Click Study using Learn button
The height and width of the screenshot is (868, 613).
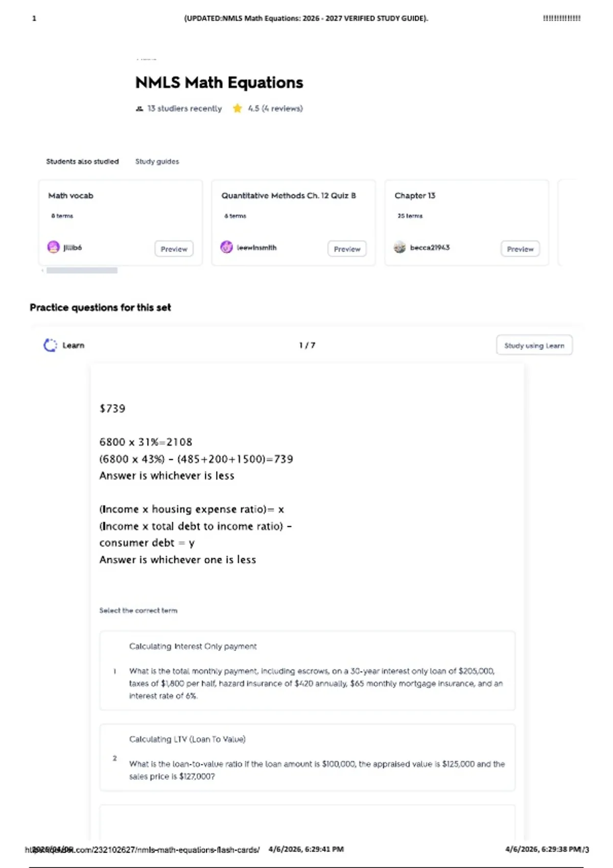coord(534,346)
